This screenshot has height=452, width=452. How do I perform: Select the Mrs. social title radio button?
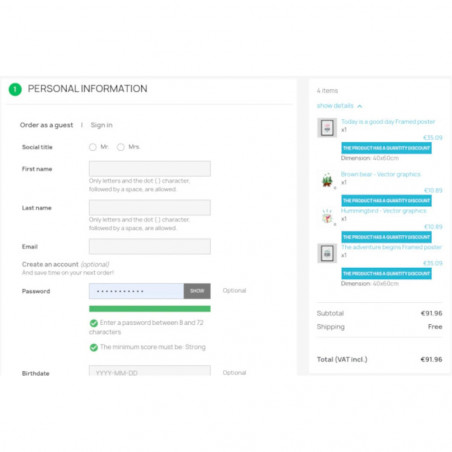click(121, 147)
